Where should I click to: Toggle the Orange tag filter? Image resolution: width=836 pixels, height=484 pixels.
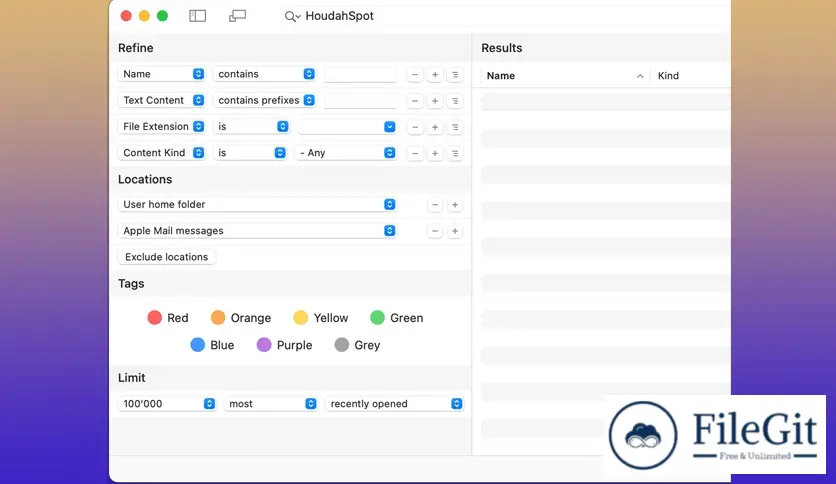tap(240, 318)
